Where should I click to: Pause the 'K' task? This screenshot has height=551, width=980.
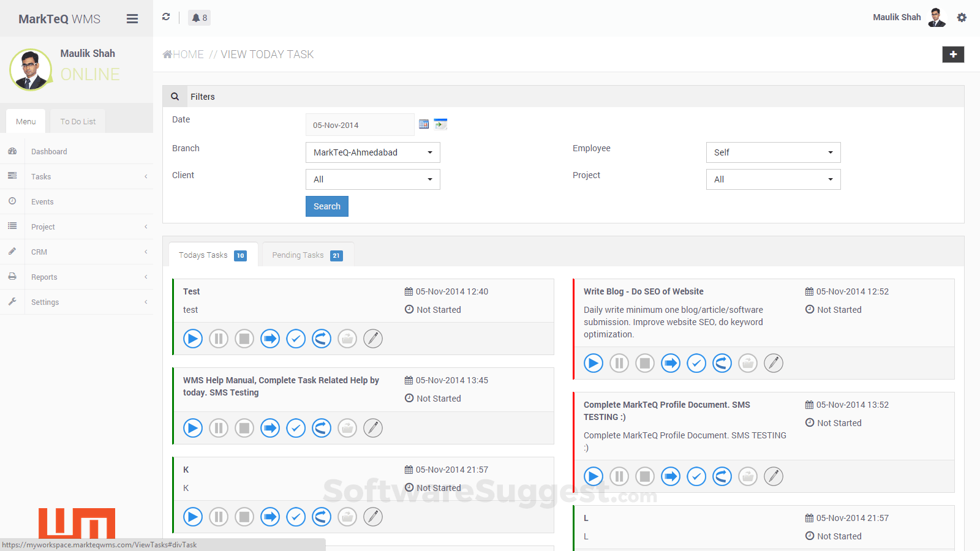coord(219,517)
